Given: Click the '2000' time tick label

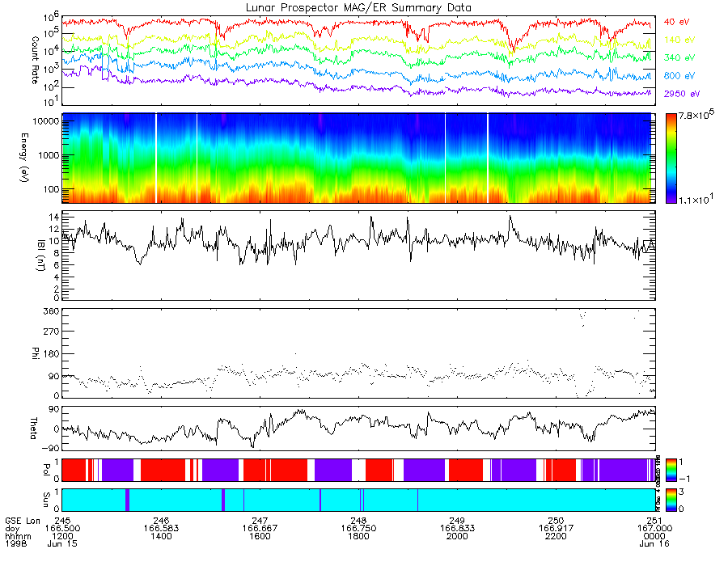Looking at the screenshot, I should coord(457,536).
